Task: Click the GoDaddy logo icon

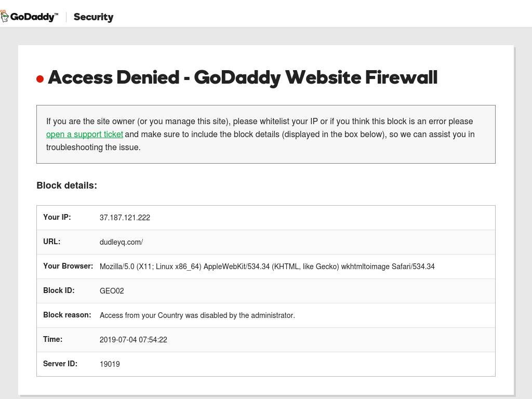Action: click(x=5, y=16)
